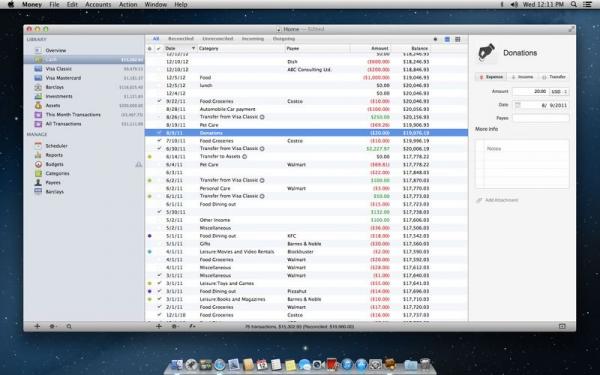Set transaction type to Transfer
The width and height of the screenshot is (600, 375).
click(554, 77)
